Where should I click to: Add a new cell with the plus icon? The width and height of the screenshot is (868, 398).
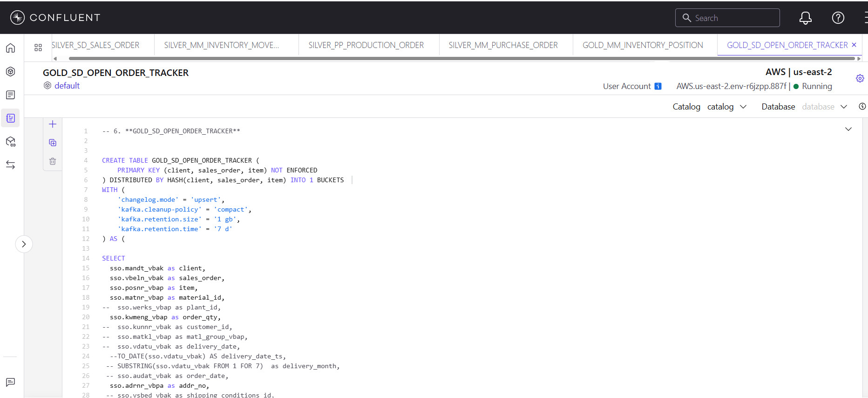pyautogui.click(x=53, y=124)
